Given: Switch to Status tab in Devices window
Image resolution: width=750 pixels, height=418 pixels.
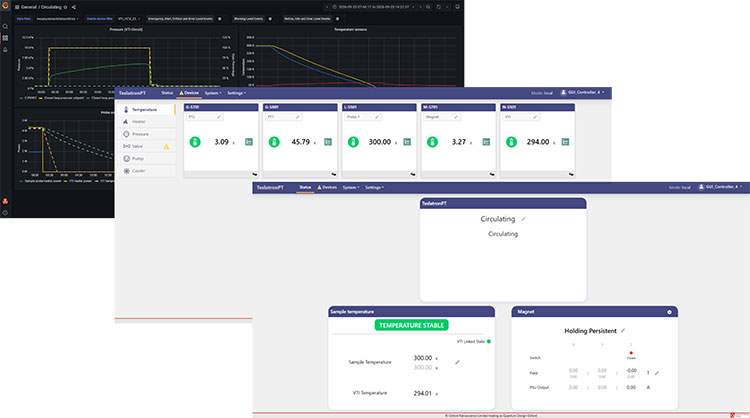Looking at the screenshot, I should 167,93.
